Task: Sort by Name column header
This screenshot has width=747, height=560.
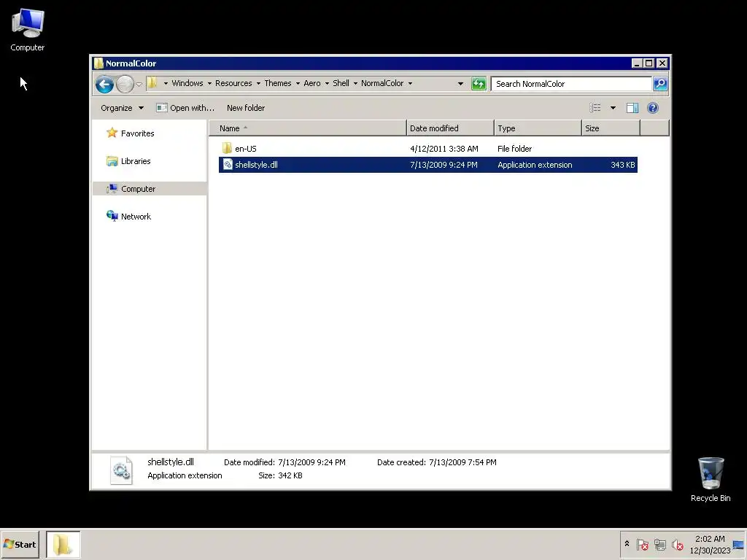Action: point(308,128)
